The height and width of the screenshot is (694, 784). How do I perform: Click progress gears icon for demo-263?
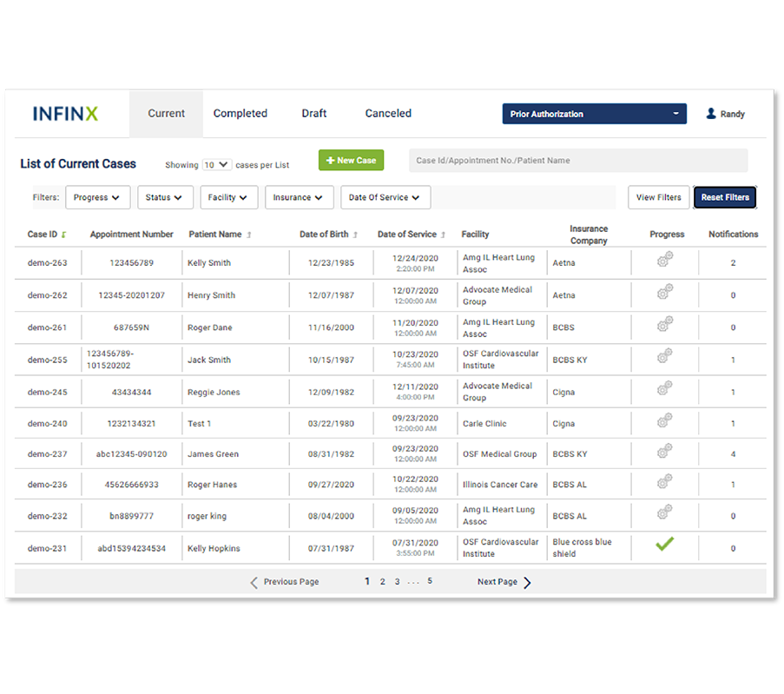(x=664, y=259)
